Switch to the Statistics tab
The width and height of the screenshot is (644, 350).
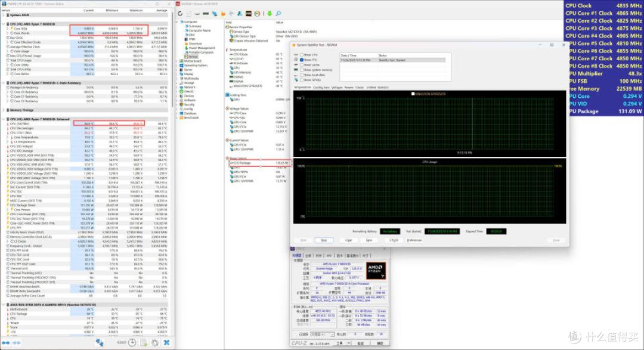click(x=383, y=88)
